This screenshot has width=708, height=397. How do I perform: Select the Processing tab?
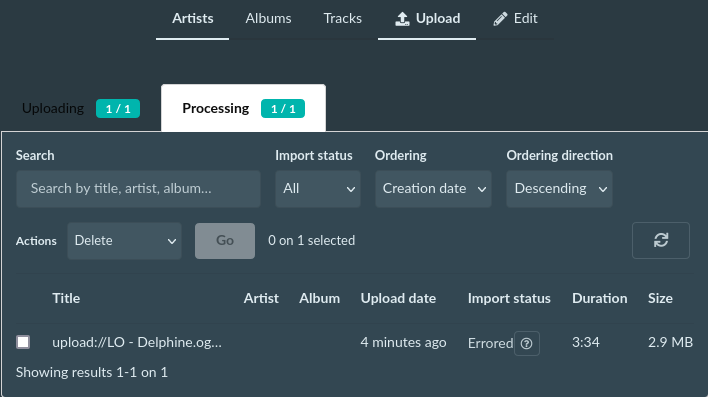pyautogui.click(x=243, y=108)
